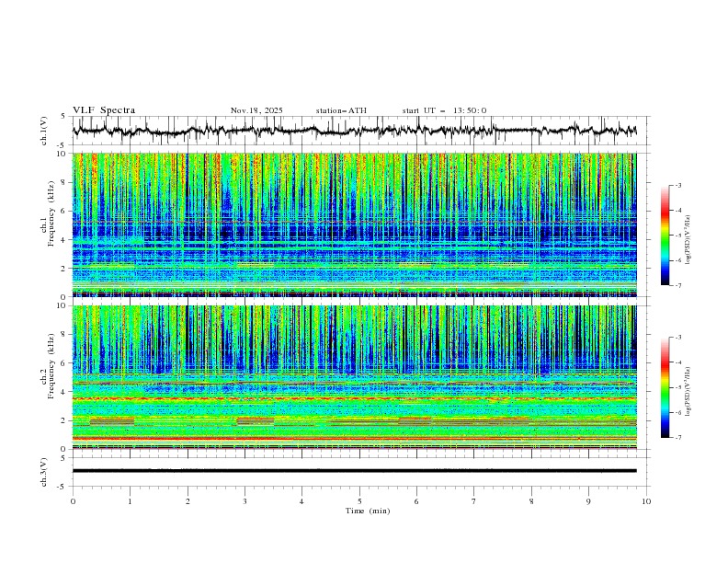Click the "-3" tick on ch.1 colorbar
This screenshot has height=563, width=728.
pos(678,185)
